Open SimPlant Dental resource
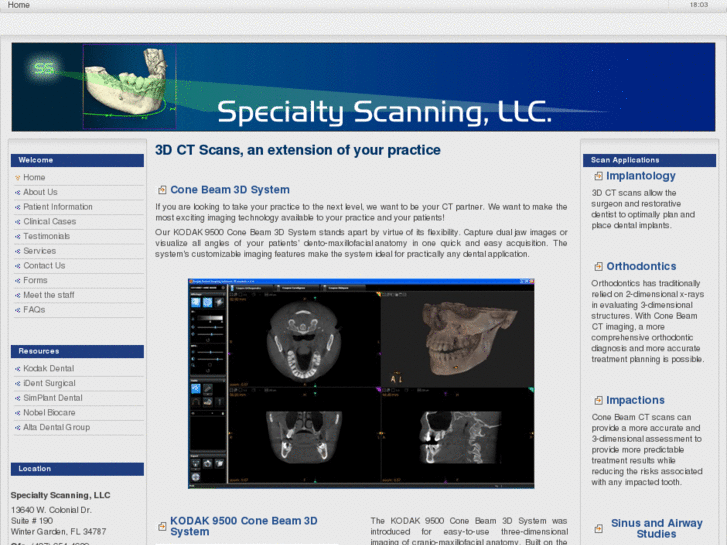Screen dimensions: 727x545 [x=53, y=398]
